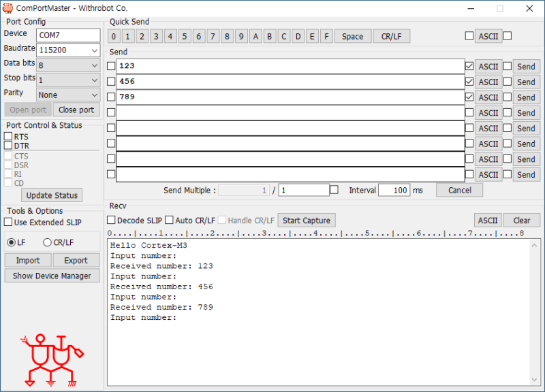Viewport: 545px width, 392px height.
Task: Click the Recv ASCII button
Action: 488,220
